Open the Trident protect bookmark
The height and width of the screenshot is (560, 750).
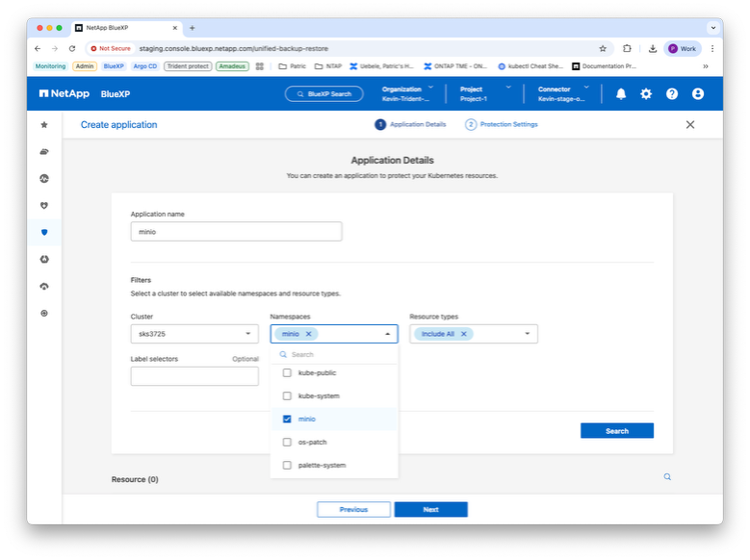[188, 66]
